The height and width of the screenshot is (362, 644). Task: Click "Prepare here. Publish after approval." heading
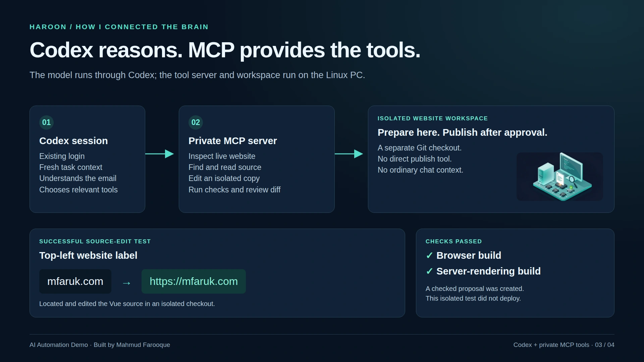(x=463, y=132)
